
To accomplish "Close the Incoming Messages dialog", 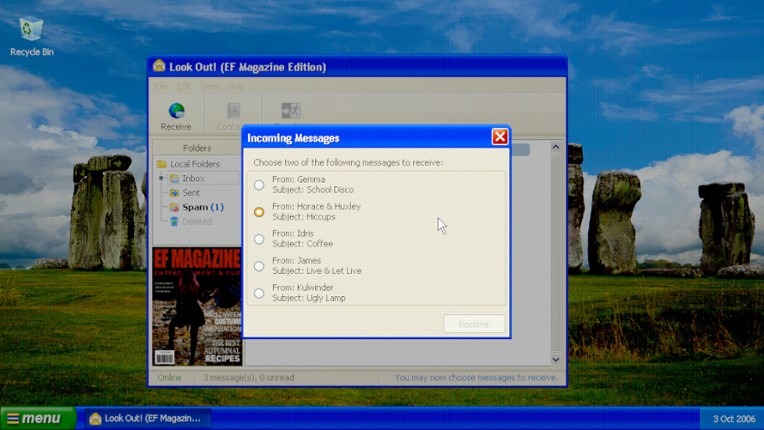I will click(x=499, y=137).
